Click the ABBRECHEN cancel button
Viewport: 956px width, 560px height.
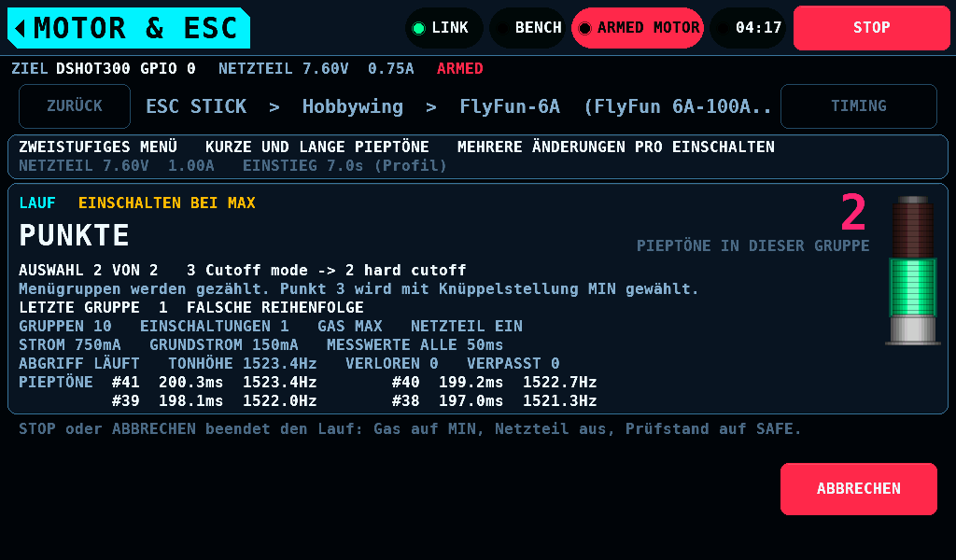(859, 489)
